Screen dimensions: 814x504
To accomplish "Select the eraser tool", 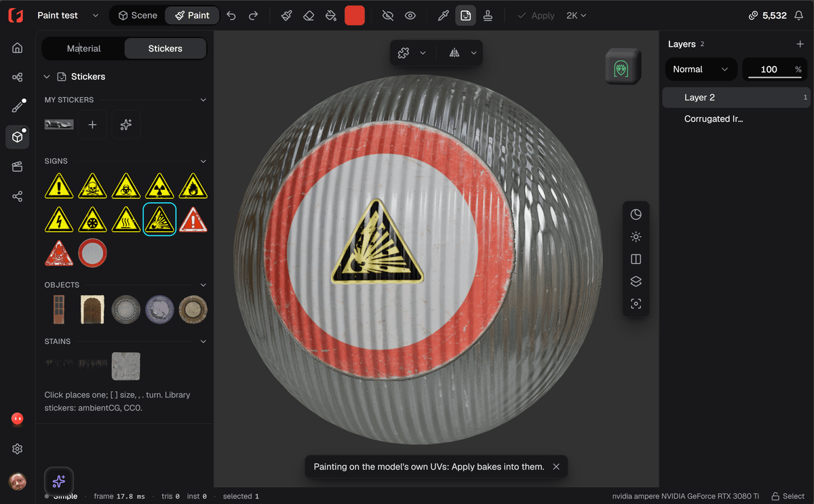I will 309,16.
